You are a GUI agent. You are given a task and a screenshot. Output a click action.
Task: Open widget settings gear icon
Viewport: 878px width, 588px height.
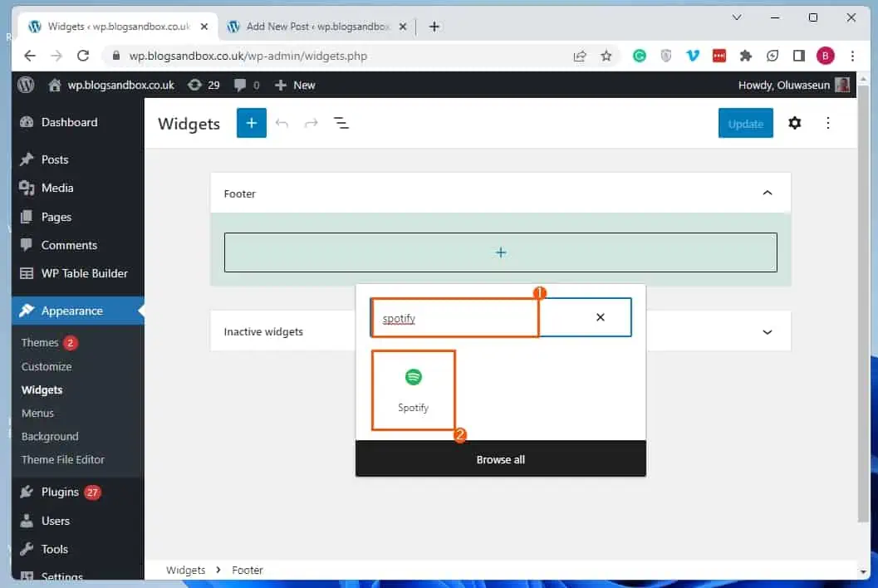(x=795, y=123)
